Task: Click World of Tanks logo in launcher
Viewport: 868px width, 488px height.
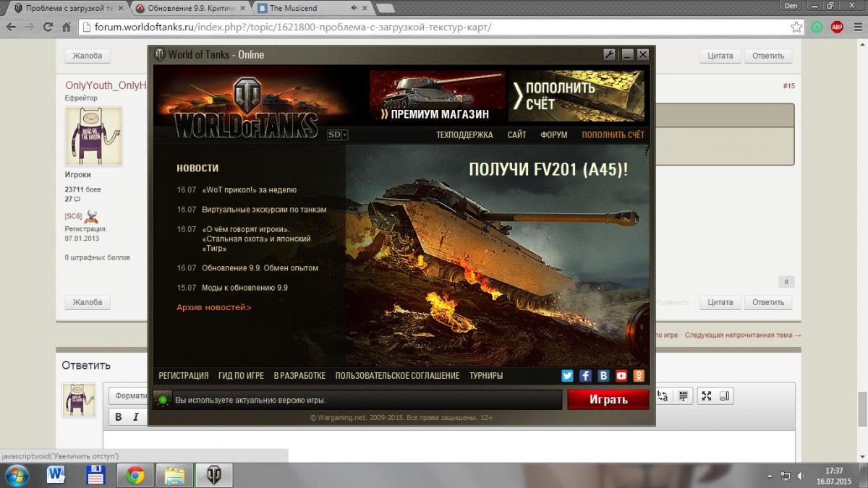Action: click(246, 108)
